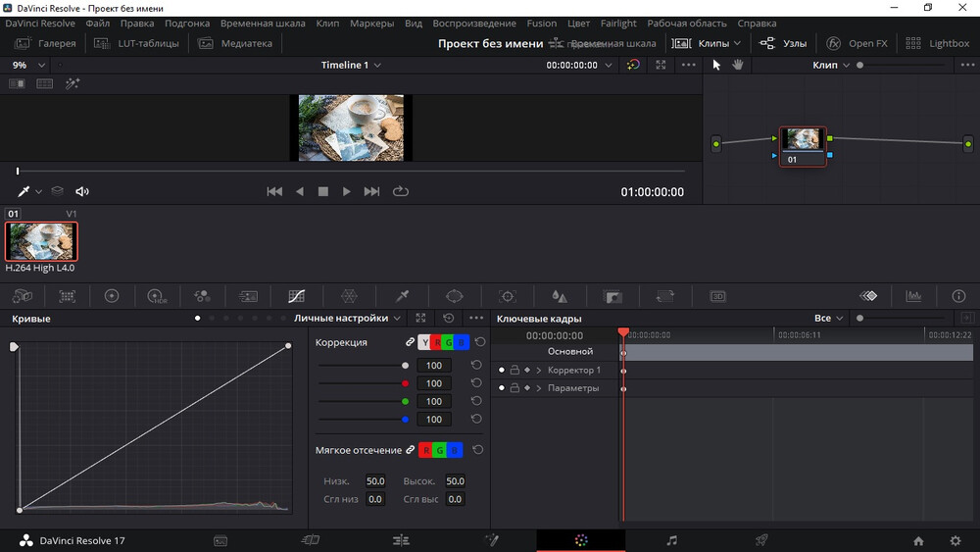Go to the project manager home icon
The image size is (980, 552).
pos(918,541)
